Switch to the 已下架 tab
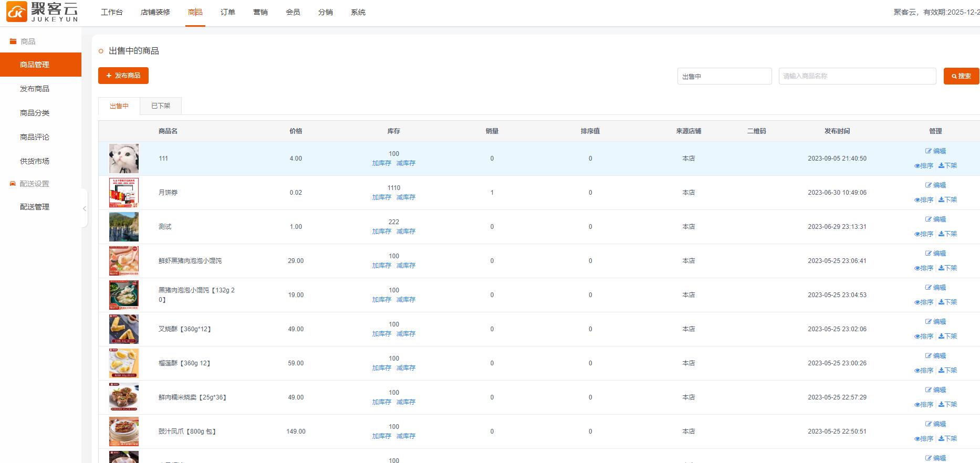The image size is (980, 463). coord(161,106)
